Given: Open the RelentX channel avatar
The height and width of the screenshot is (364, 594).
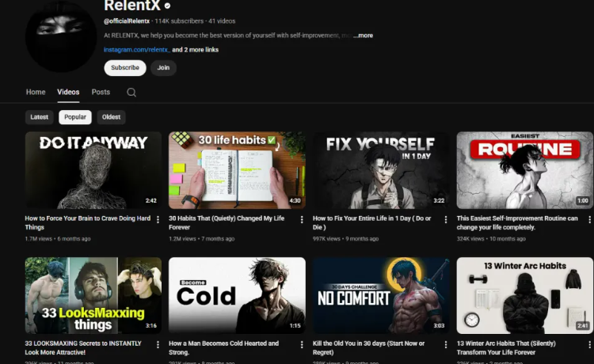Looking at the screenshot, I should [x=60, y=36].
